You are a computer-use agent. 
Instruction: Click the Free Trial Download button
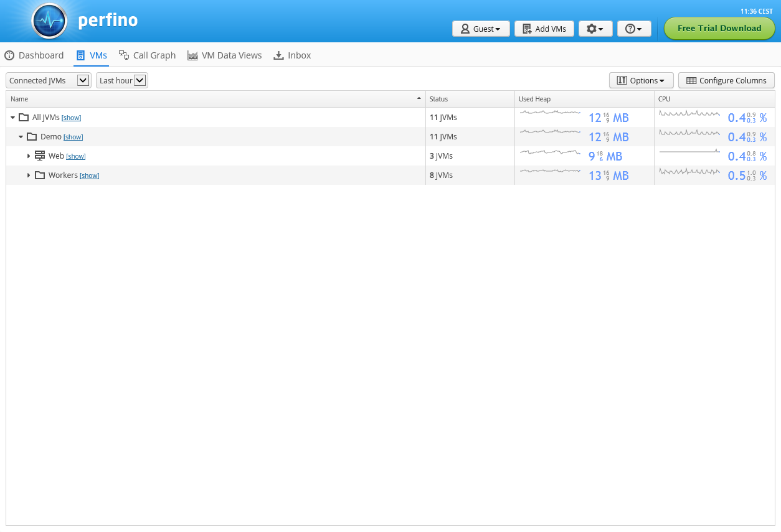pos(719,29)
